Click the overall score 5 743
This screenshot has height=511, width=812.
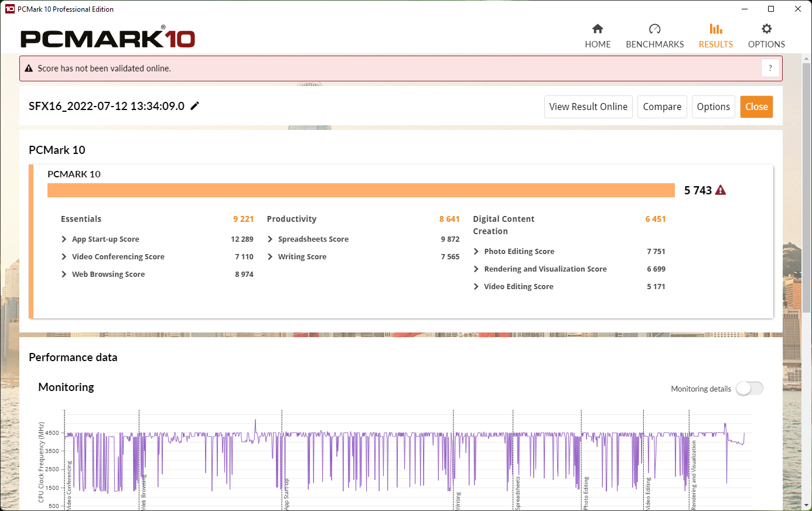tap(698, 190)
